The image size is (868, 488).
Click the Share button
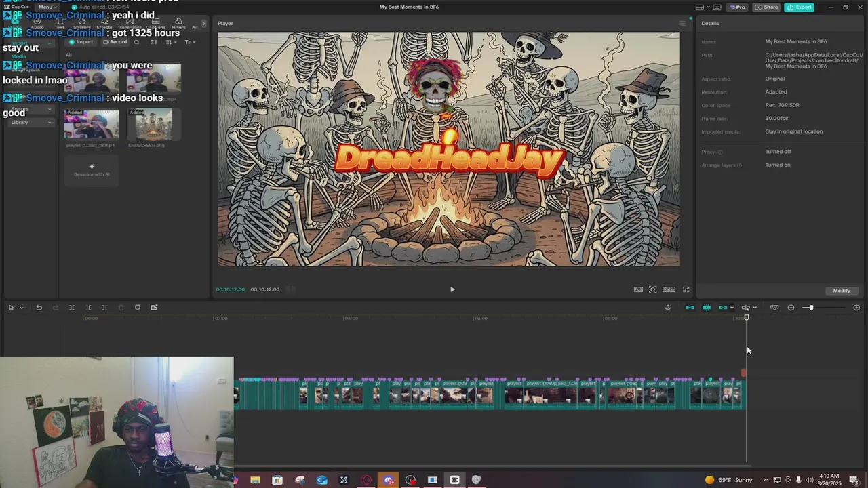pos(766,7)
